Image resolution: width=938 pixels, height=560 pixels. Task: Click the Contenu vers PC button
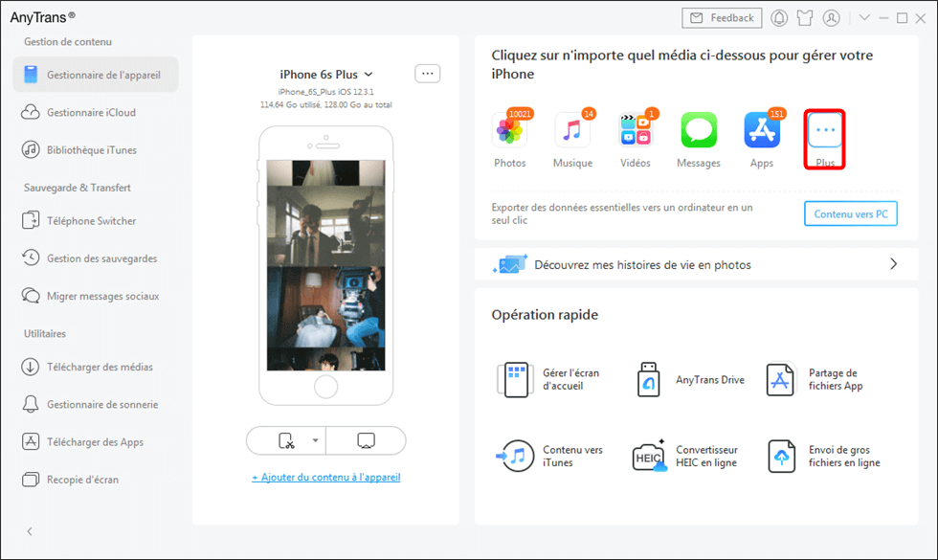tap(851, 213)
